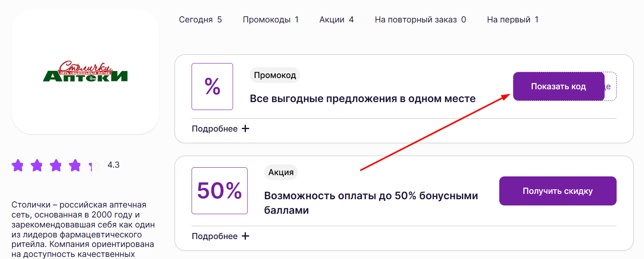Viewport: 644px width, 259px height.
Task: Click the 50% discount badge icon
Action: click(219, 191)
